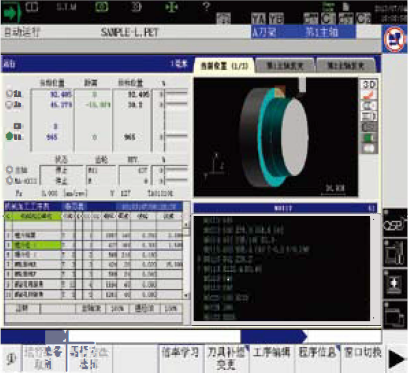Select the 3D view icon beside simulation
This screenshot has height=373, width=408.
pyautogui.click(x=369, y=84)
